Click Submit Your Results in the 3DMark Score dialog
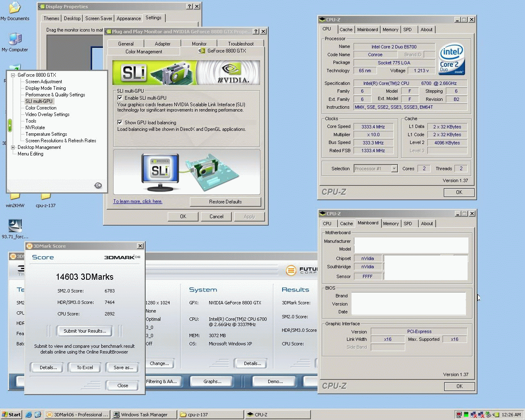 [x=84, y=331]
